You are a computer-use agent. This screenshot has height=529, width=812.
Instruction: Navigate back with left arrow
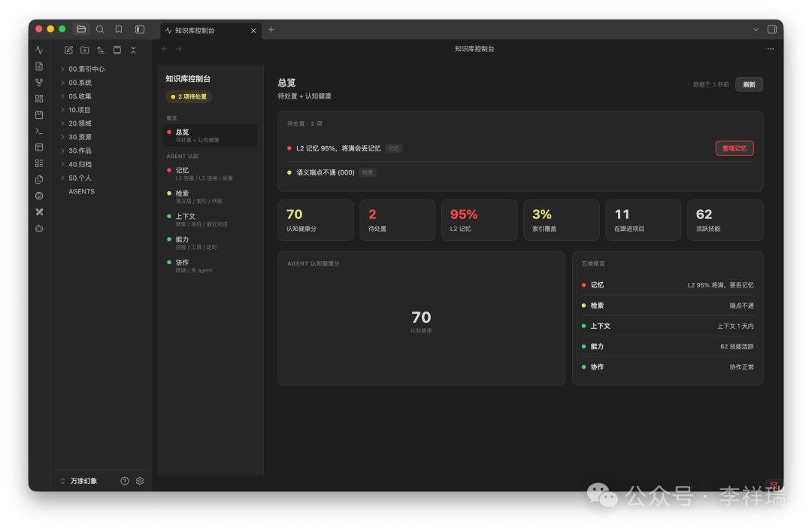coord(165,49)
